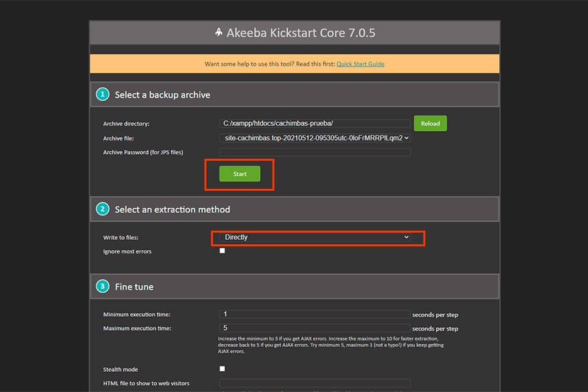Click the "Minimum execution time:" label

[137, 314]
